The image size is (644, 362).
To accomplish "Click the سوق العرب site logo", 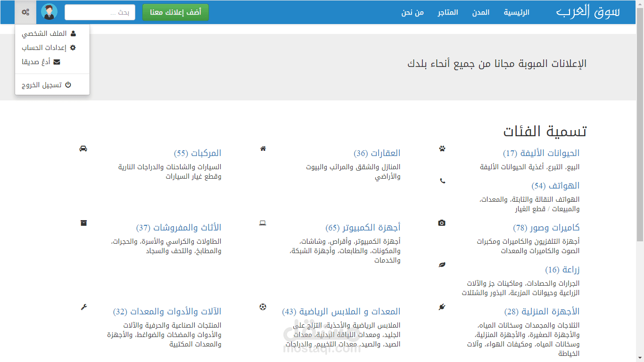I will (588, 12).
